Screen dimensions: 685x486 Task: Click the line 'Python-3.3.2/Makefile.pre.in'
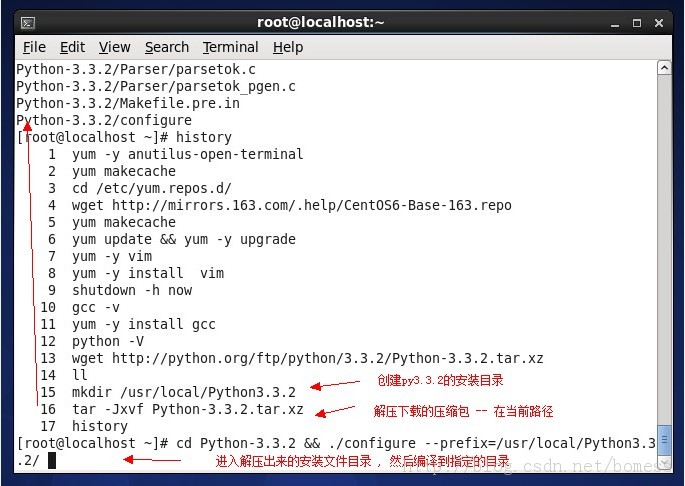click(x=128, y=103)
